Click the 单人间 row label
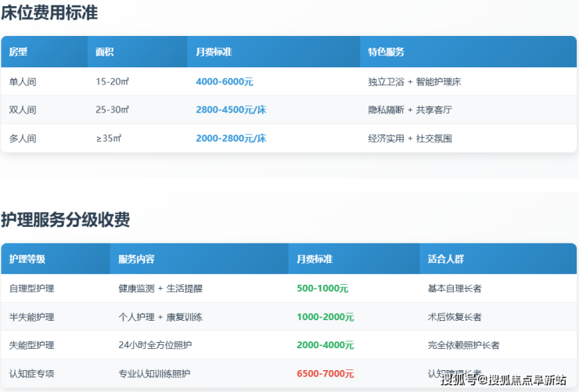This screenshot has height=392, width=579. 23,81
